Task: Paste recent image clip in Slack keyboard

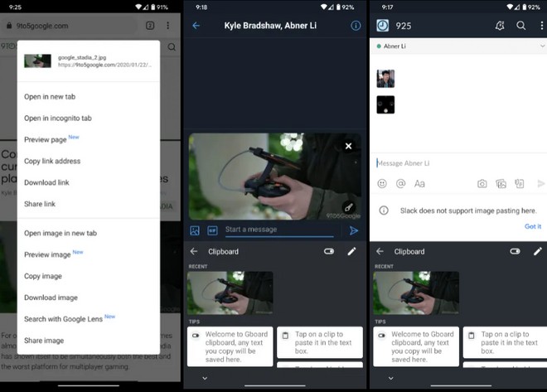Action: coord(416,293)
